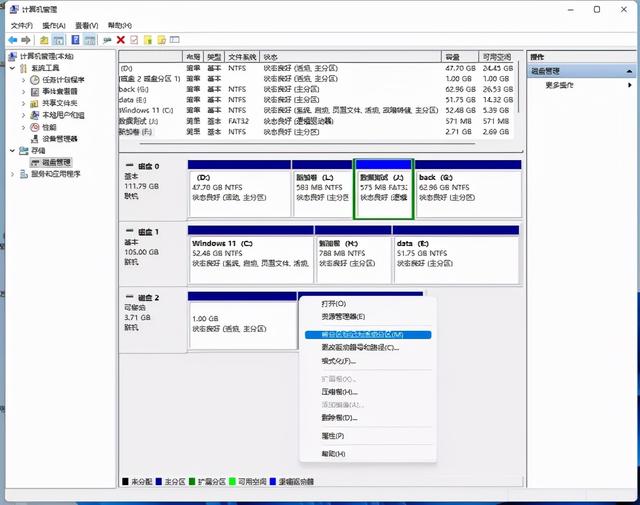640x505 pixels.
Task: Select the back (G:) partition block on Disk 0
Action: [468, 189]
